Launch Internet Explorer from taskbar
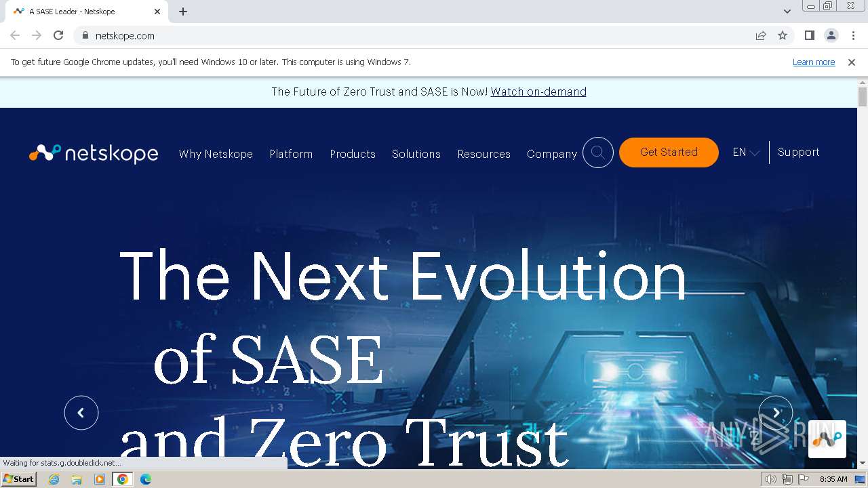Image resolution: width=868 pixels, height=488 pixels. pyautogui.click(x=54, y=479)
